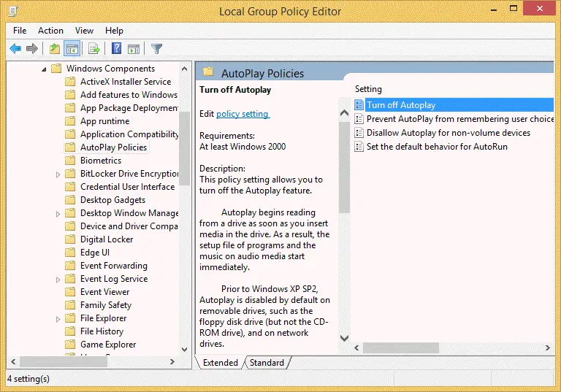This screenshot has width=561, height=392.
Task: Click the tree pane horizontal scrollbar thumb
Action: click(64, 361)
